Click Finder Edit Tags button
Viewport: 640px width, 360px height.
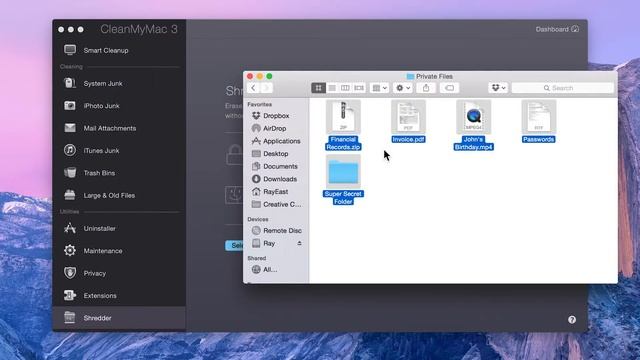coord(449,88)
